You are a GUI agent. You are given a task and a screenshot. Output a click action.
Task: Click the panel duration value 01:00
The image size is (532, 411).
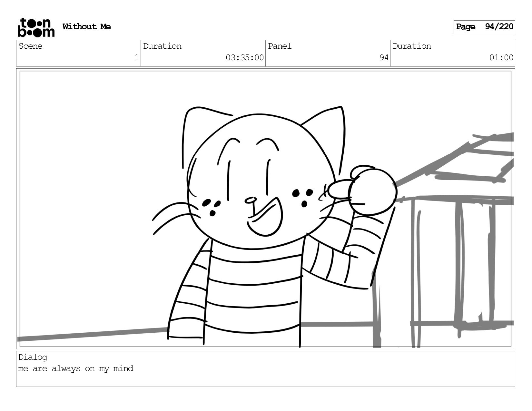click(501, 58)
